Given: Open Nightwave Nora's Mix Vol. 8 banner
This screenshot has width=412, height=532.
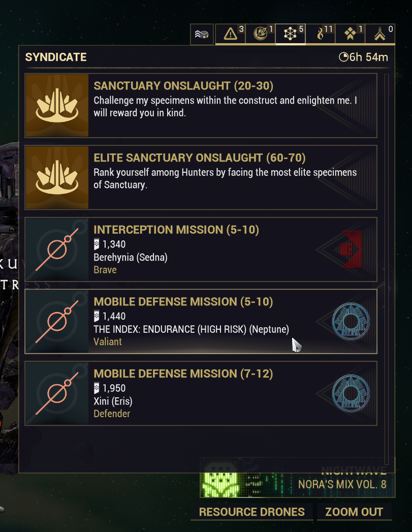Looking at the screenshot, I should click(297, 479).
